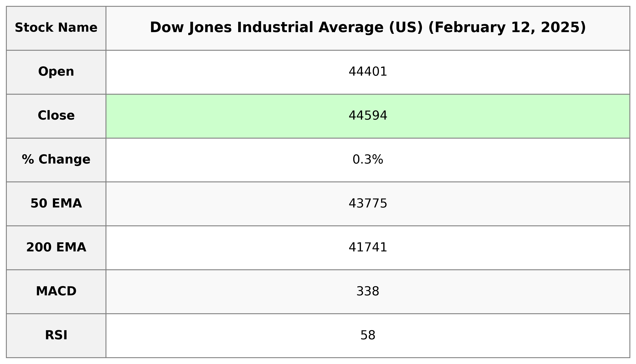Click the February 12, 2025 date text
This screenshot has width=636, height=364.
(507, 27)
